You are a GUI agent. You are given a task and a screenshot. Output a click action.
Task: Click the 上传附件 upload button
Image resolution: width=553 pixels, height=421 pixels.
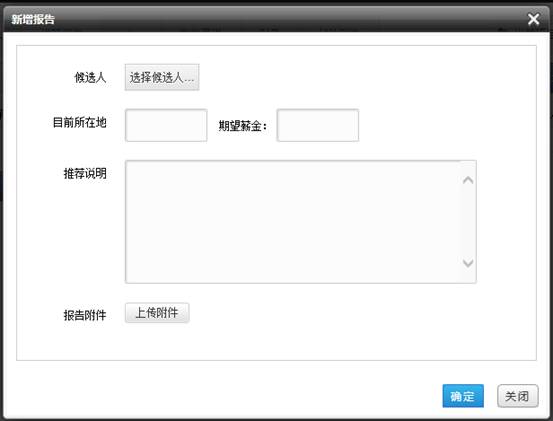pos(157,313)
